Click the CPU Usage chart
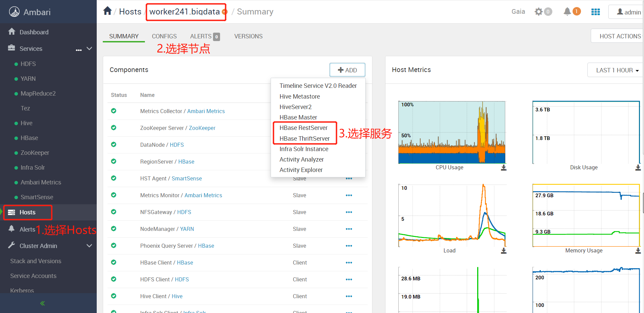The image size is (644, 313). pos(452,132)
